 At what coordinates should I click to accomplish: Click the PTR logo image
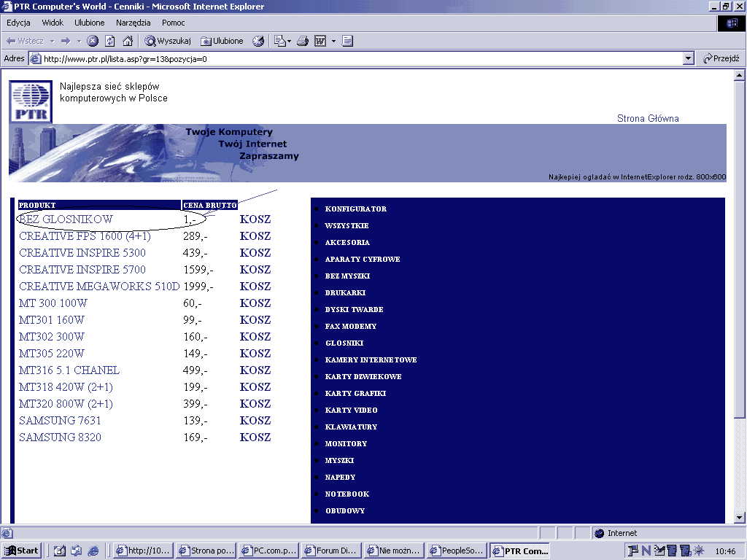(x=31, y=101)
